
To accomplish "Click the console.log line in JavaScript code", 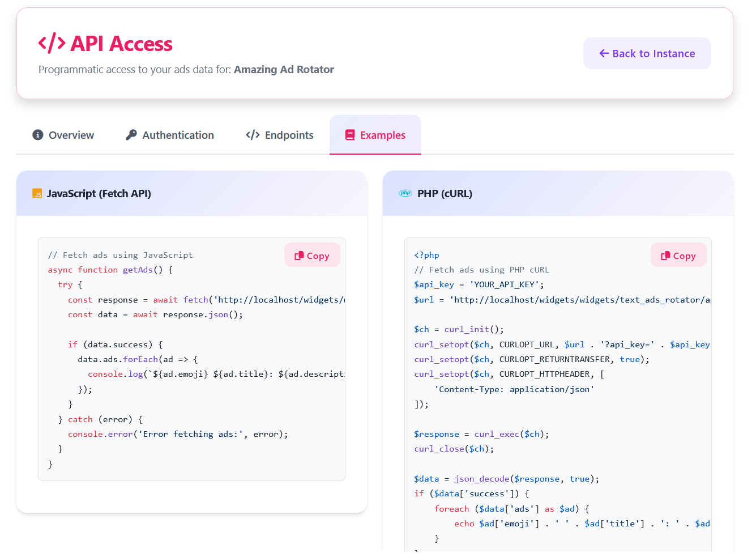I will tap(216, 374).
